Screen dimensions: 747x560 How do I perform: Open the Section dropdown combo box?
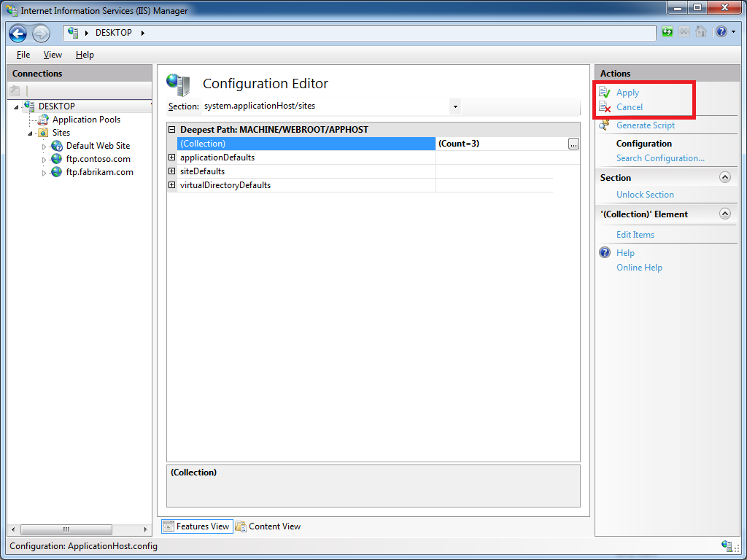[x=455, y=106]
